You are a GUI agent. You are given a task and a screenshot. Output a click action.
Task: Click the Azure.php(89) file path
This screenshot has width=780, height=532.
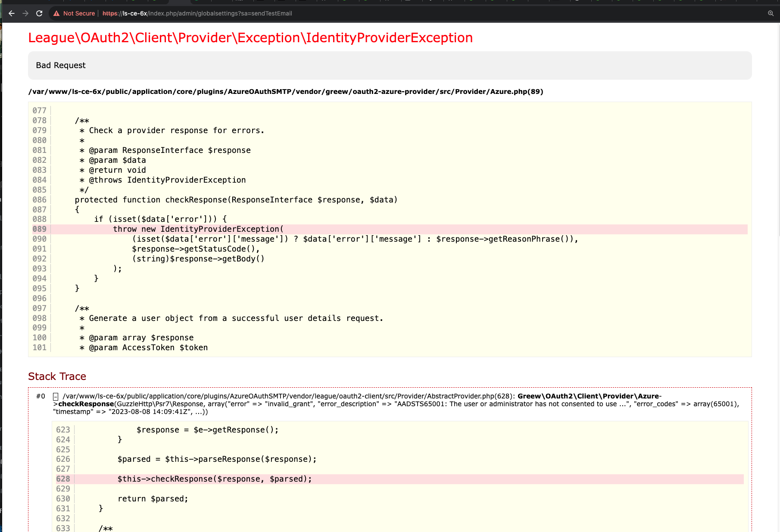tap(285, 91)
